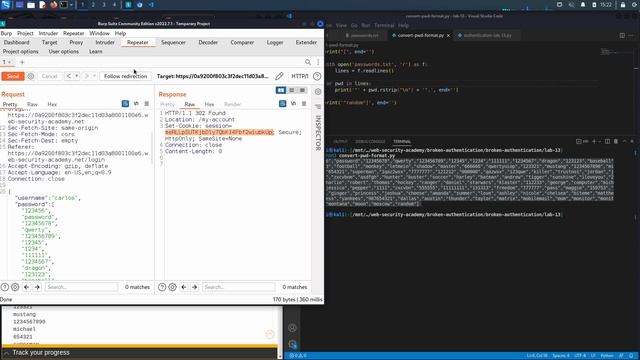640x360 pixels.
Task: Toggle response message actions icon
Action: pyautogui.click(x=282, y=104)
